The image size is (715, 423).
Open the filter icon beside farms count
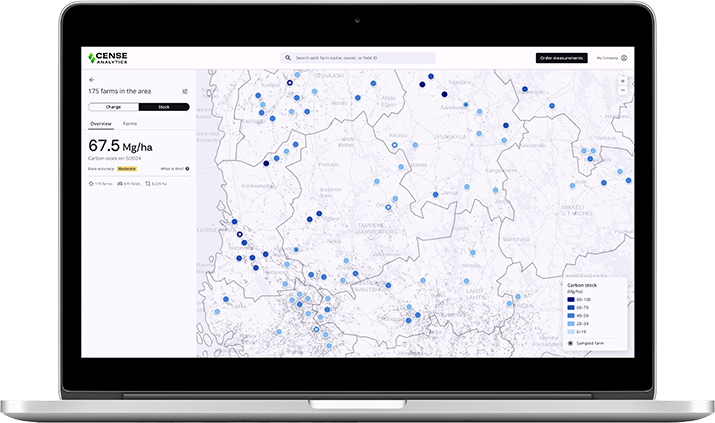click(185, 91)
